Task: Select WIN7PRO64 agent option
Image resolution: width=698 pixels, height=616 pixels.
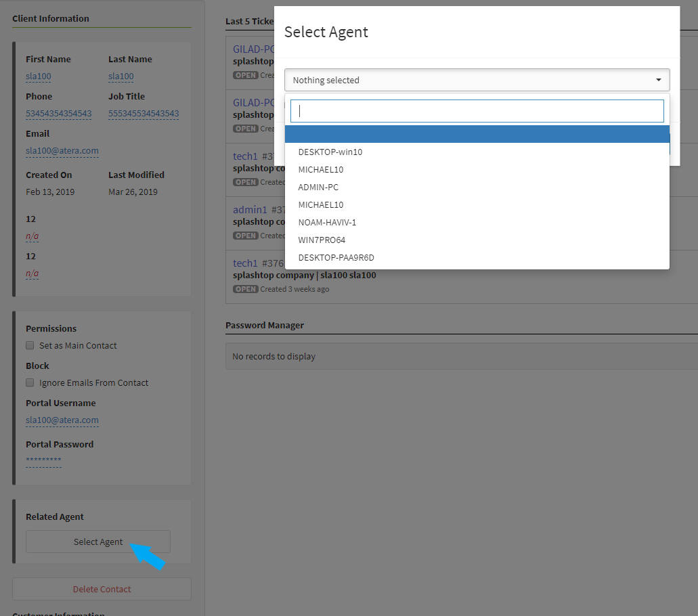Action: tap(322, 240)
